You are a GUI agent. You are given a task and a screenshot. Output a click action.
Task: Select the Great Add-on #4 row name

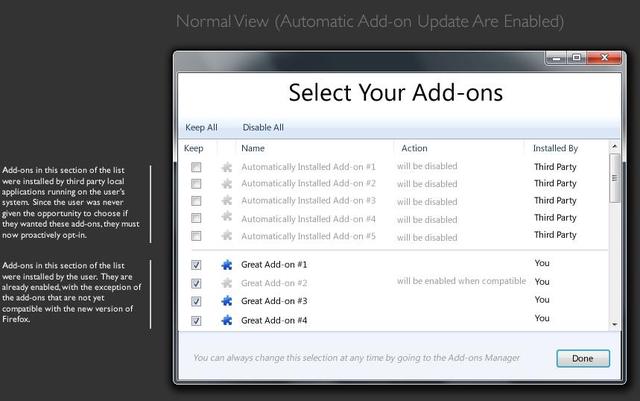click(x=274, y=320)
